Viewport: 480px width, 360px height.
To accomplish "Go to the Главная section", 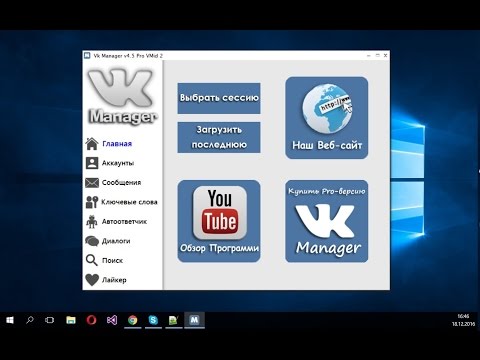I will 117,144.
